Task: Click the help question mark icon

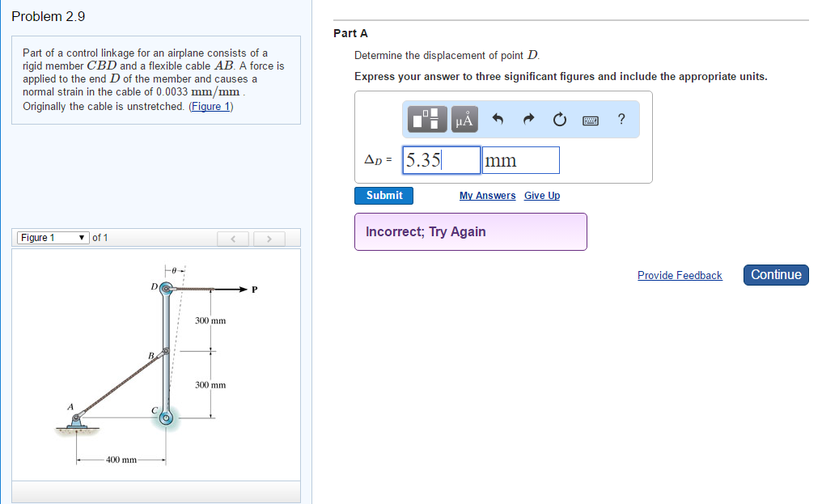Action: coord(621,119)
